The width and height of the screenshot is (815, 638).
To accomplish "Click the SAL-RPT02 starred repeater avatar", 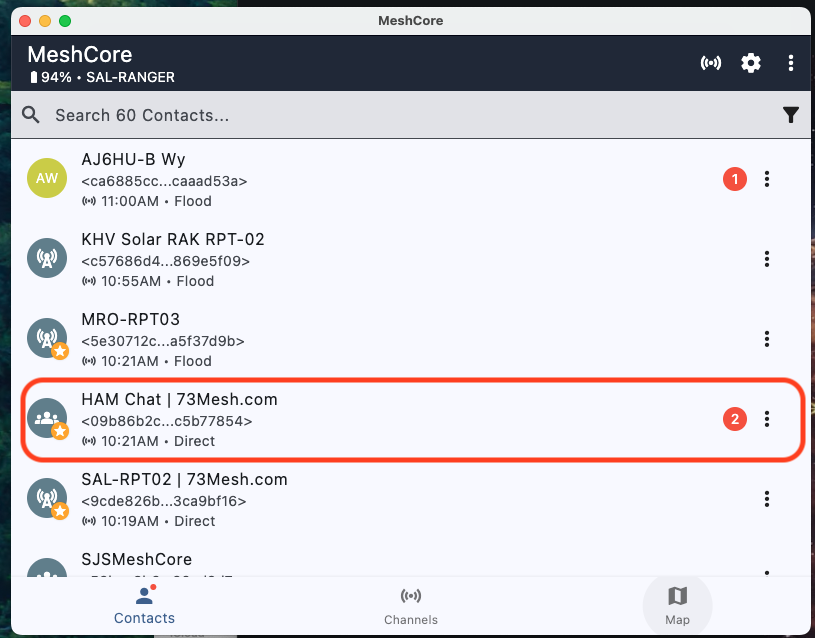I will [47, 499].
